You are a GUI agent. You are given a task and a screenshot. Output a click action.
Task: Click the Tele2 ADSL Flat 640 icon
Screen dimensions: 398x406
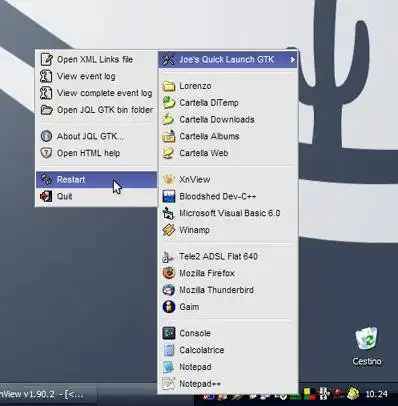point(169,257)
